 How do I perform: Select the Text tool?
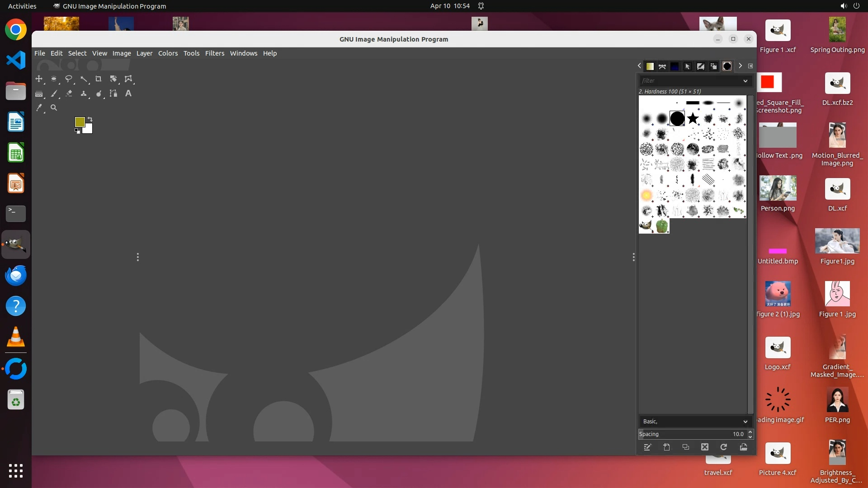point(128,94)
